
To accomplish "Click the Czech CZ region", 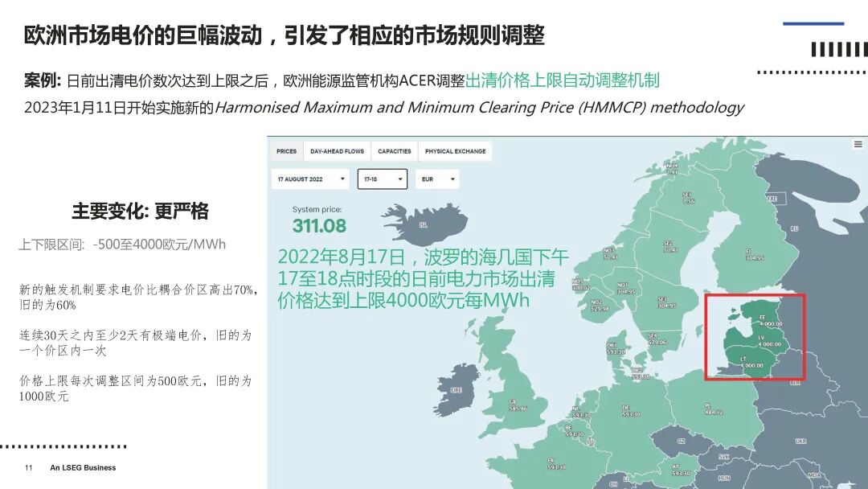I will point(682,442).
